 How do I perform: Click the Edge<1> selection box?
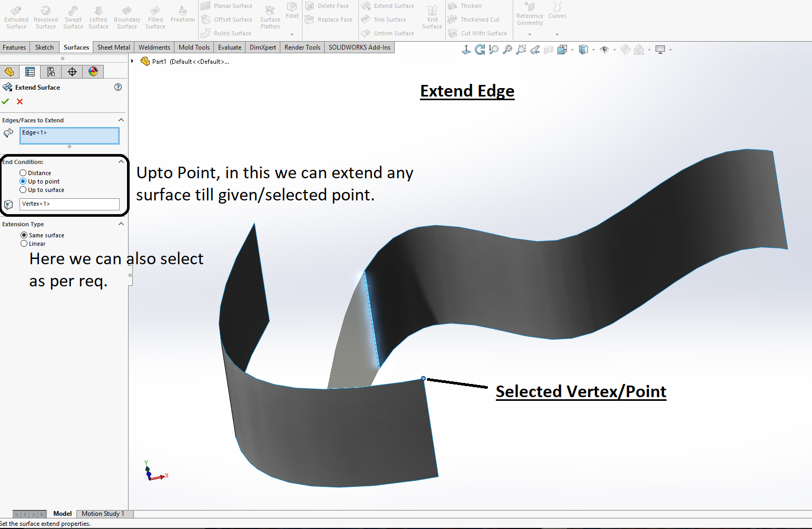point(70,136)
